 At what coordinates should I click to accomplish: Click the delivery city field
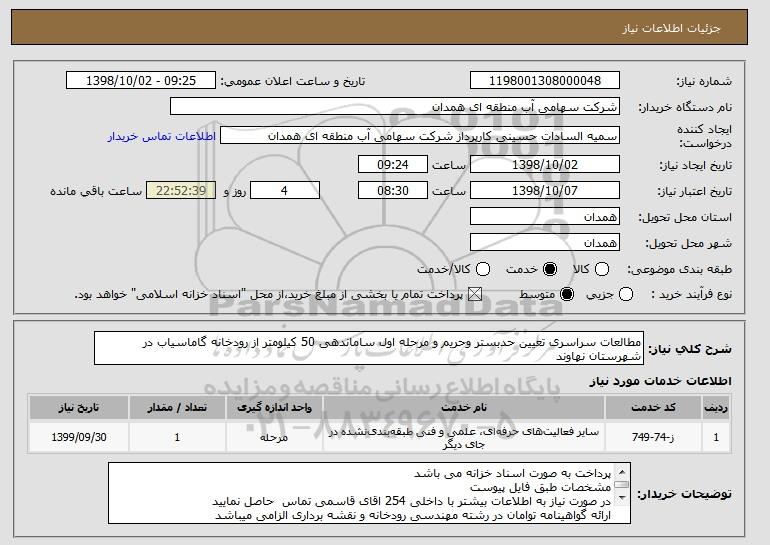tap(545, 243)
